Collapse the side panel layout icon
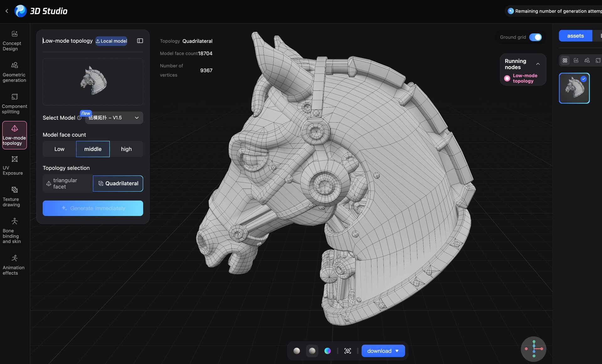Image resolution: width=602 pixels, height=364 pixels. click(x=140, y=41)
